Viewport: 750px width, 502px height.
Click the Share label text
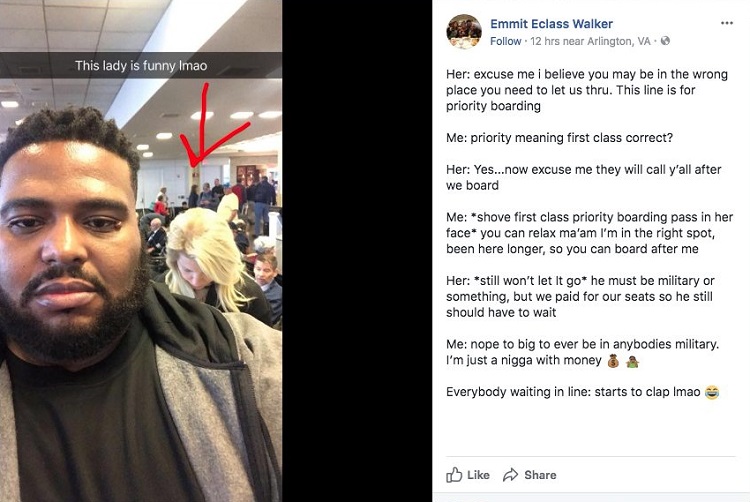540,475
